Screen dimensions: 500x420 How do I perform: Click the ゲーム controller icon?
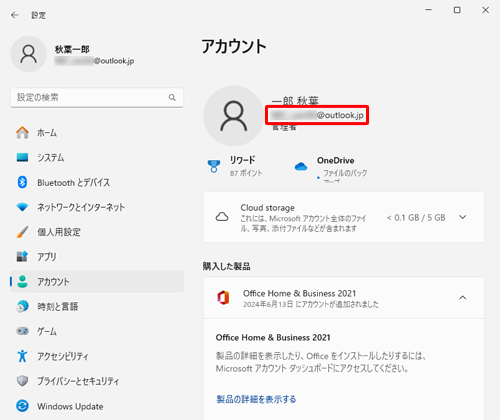pos(22,331)
